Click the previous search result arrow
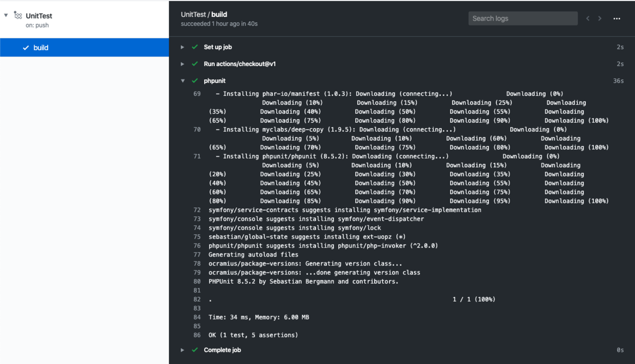Image resolution: width=635 pixels, height=364 pixels. 587,19
